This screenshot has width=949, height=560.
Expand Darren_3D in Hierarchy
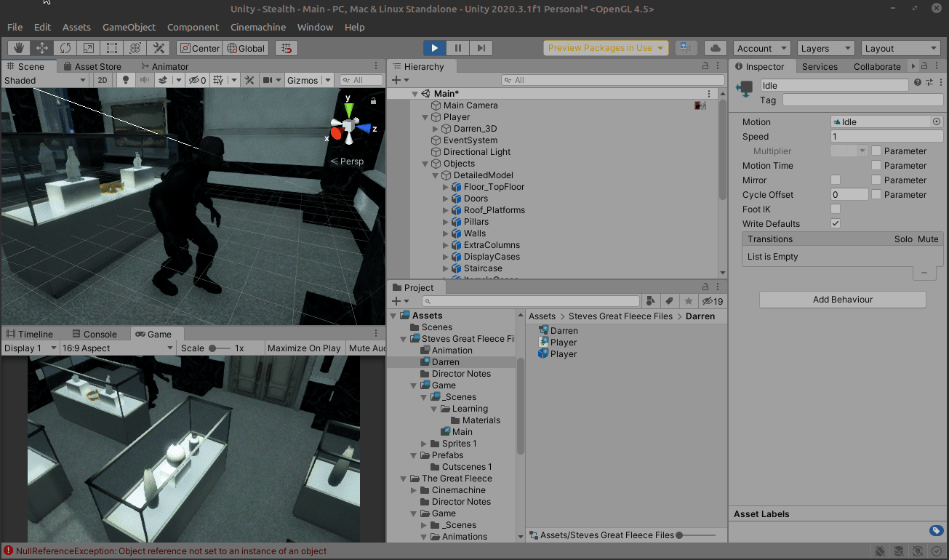[x=436, y=129]
